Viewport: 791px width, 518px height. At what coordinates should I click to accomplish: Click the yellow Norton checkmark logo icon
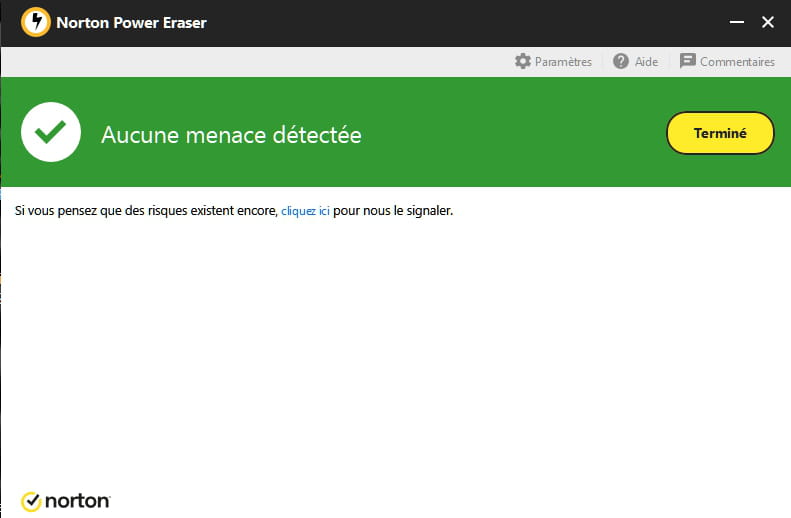31,500
